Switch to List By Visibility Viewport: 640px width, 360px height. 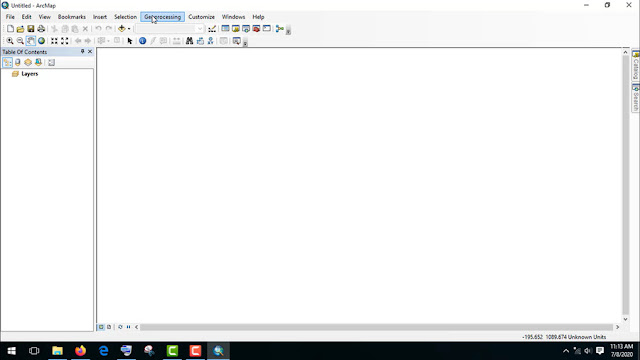(28, 62)
